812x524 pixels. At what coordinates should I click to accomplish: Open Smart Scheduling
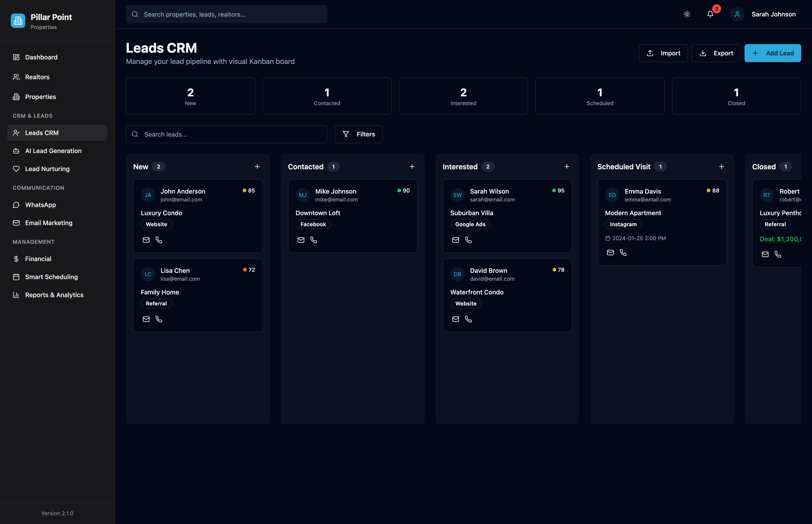pos(57,277)
